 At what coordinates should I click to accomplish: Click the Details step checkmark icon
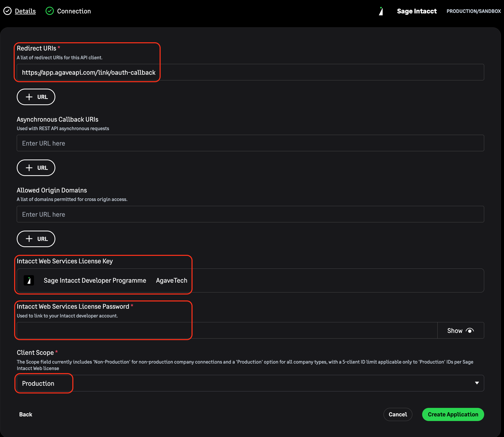tap(7, 11)
